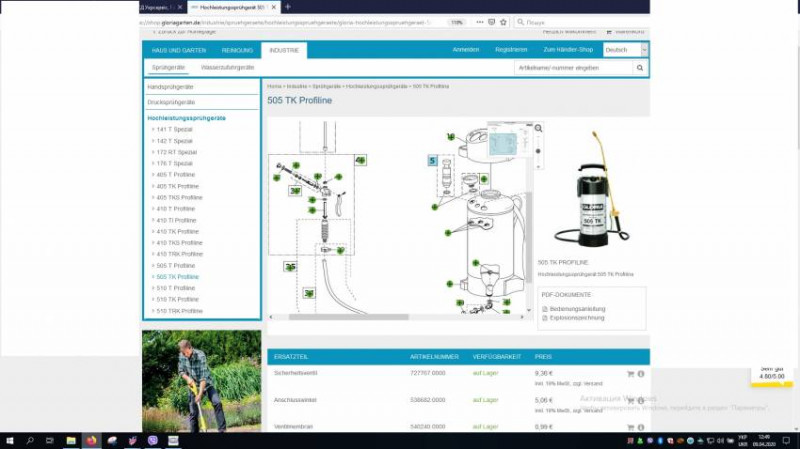Viewport: 800px width, 449px height.
Task: Bookmark this page with the star icon
Action: [504, 22]
